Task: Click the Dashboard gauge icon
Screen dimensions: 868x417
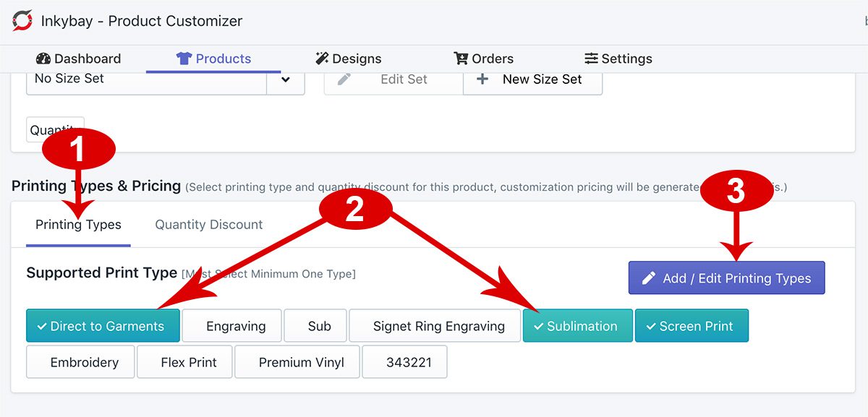Action: pyautogui.click(x=41, y=59)
